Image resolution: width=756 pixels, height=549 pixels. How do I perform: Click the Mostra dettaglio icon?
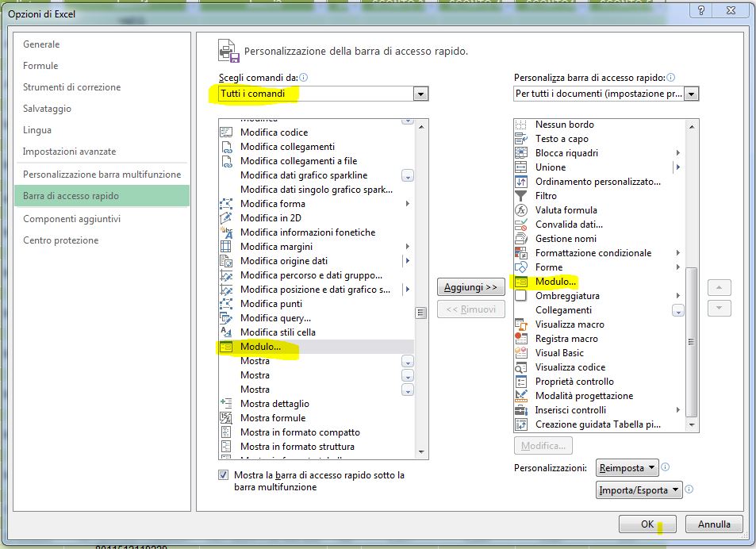(x=226, y=404)
